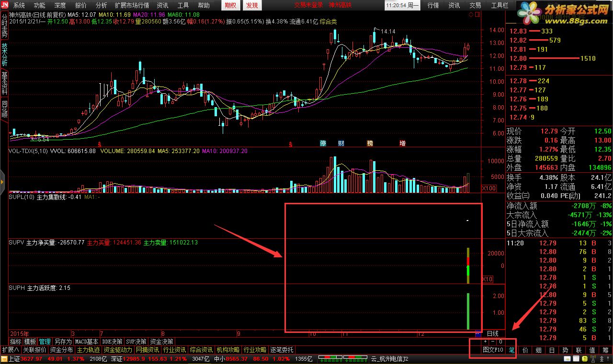Click the 榜 event marker on chart
This screenshot has height=364, width=613.
click(x=370, y=143)
